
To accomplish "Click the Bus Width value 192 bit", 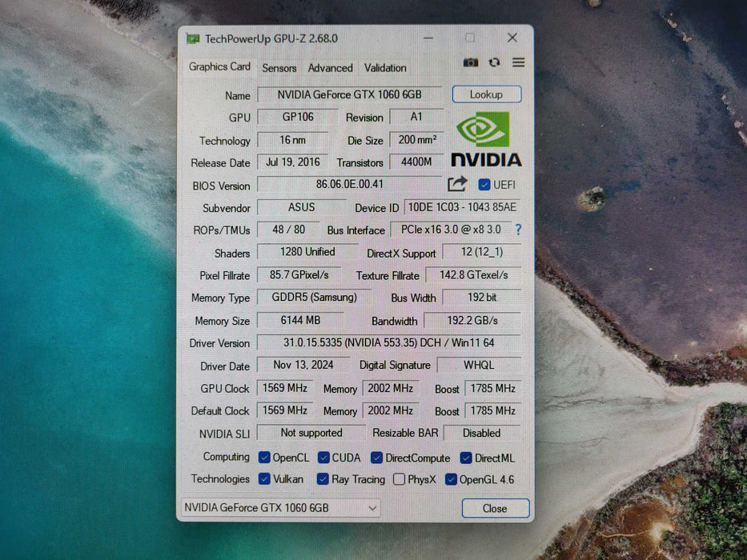I will click(x=482, y=297).
